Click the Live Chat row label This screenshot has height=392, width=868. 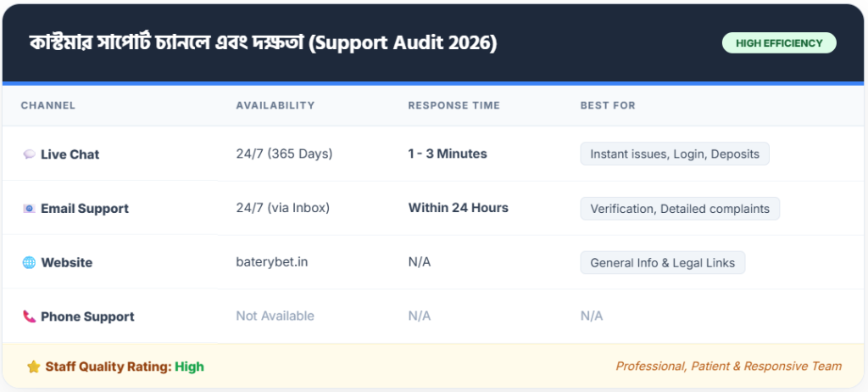coord(70,154)
